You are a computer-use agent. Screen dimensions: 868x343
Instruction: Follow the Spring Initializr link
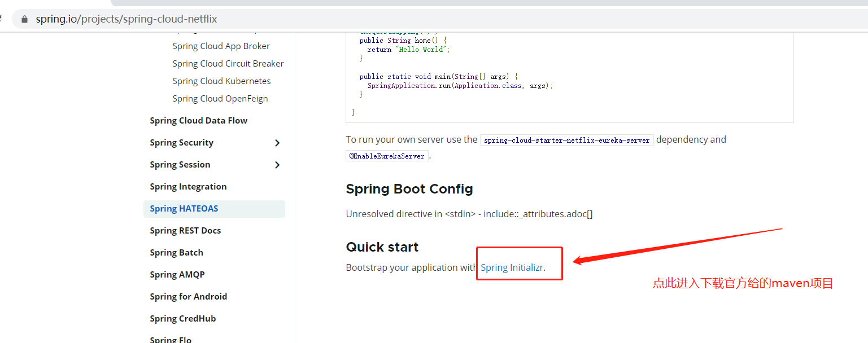tap(512, 267)
